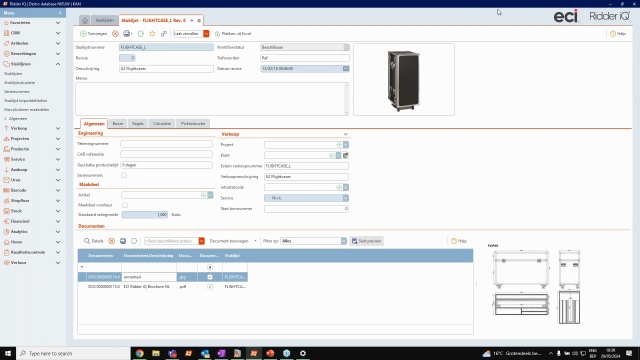Toggle the Maakdeel voorkeur checkbox

[125, 205]
